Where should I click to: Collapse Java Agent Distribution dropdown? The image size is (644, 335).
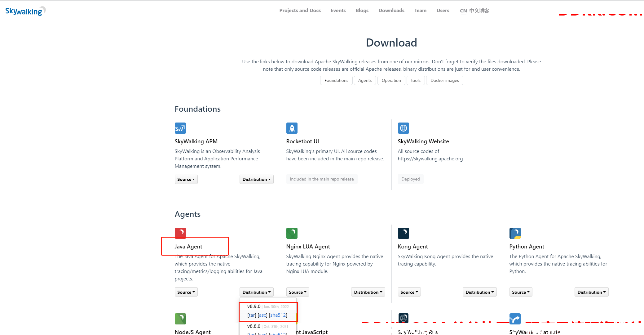click(256, 292)
